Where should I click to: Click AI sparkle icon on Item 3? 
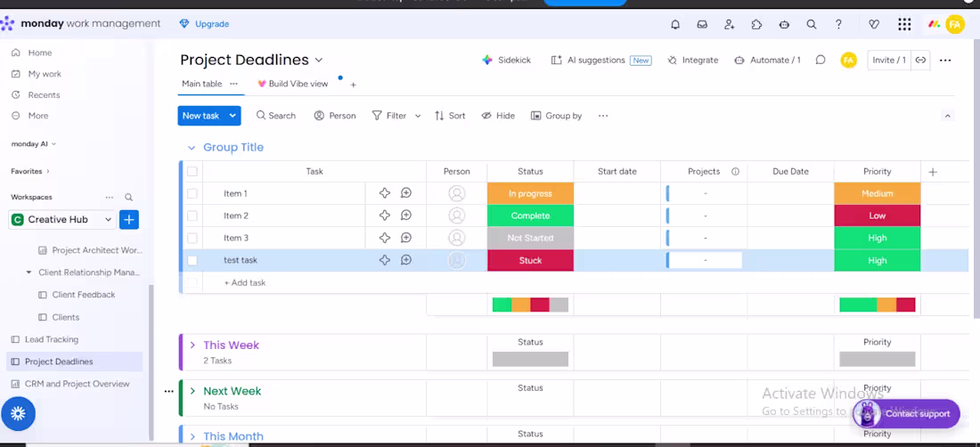(384, 238)
